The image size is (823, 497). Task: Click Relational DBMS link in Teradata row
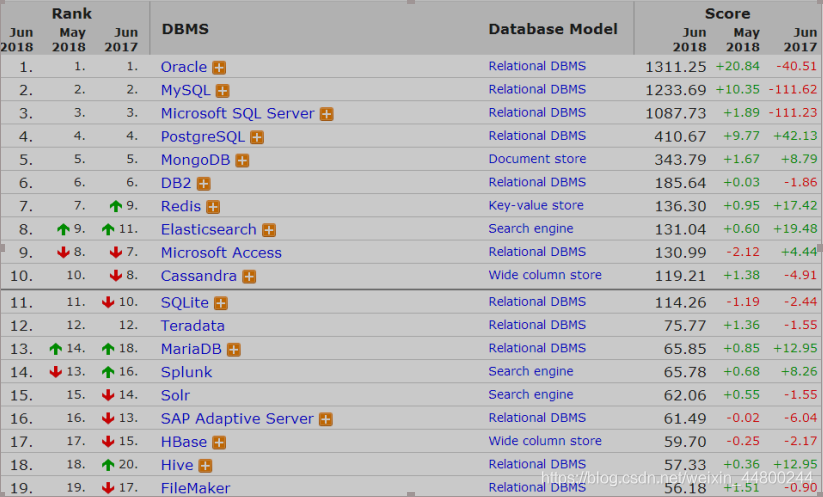[x=537, y=325]
